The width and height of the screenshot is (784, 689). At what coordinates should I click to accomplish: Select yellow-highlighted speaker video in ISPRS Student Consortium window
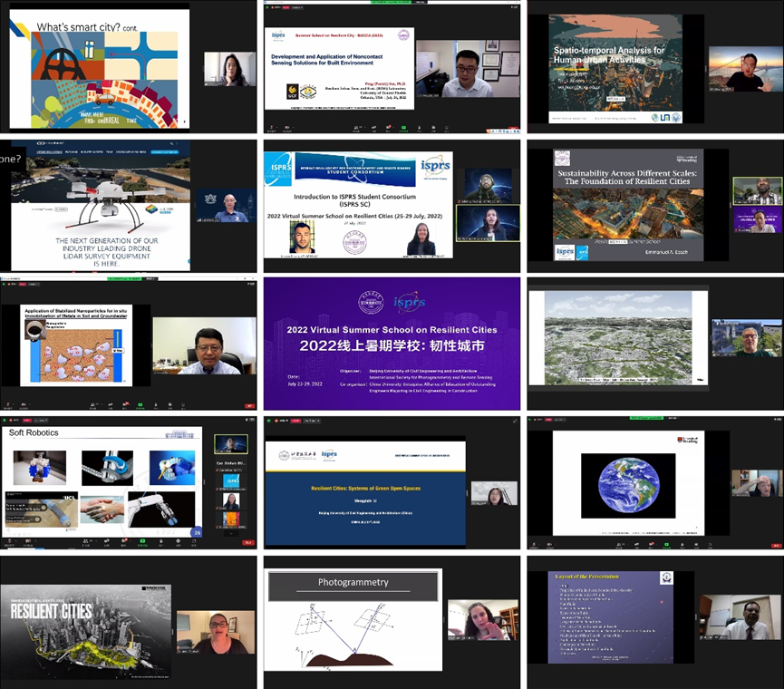coord(488,222)
